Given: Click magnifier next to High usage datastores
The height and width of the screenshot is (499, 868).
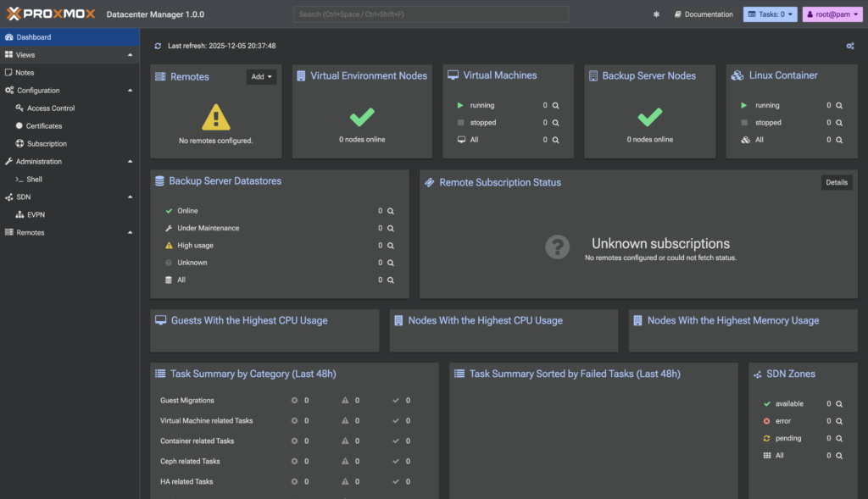Looking at the screenshot, I should pyautogui.click(x=391, y=246).
